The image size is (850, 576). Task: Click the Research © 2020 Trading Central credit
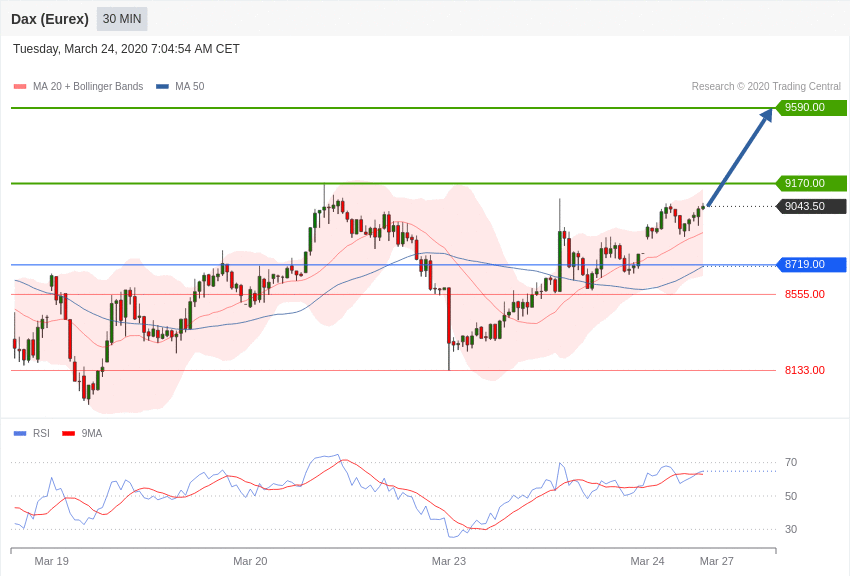click(x=766, y=87)
